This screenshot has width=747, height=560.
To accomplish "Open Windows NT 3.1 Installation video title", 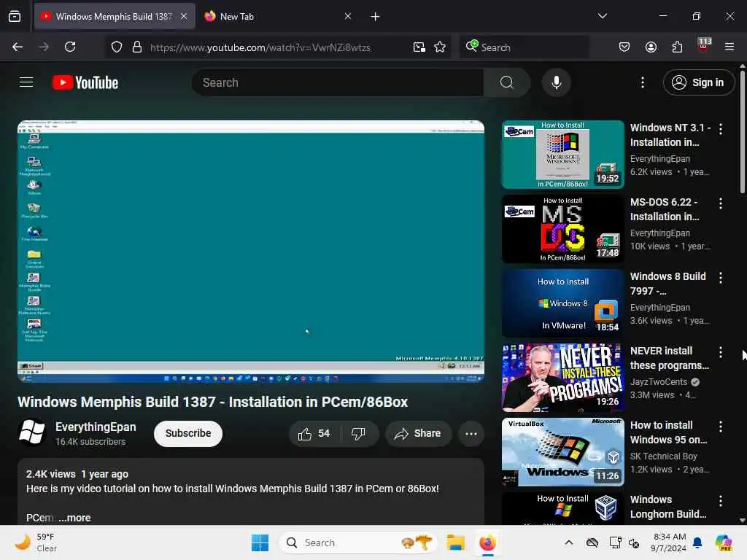I will (670, 135).
